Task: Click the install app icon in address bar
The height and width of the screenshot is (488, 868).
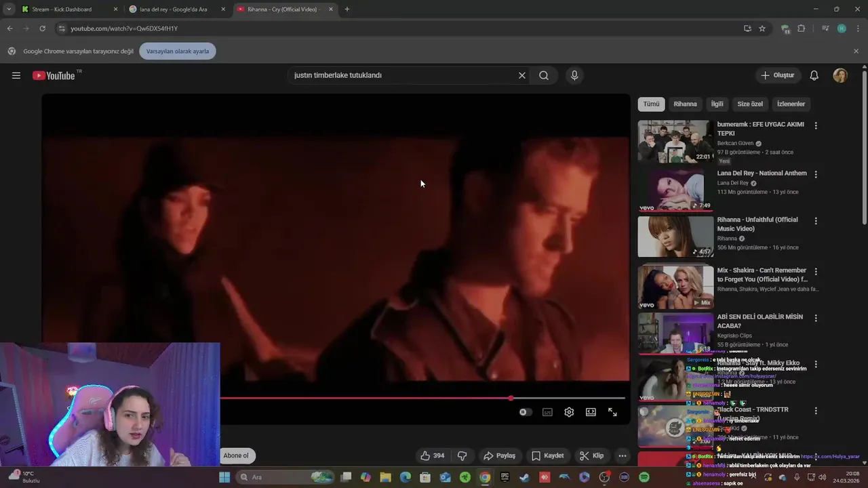Action: (x=747, y=28)
